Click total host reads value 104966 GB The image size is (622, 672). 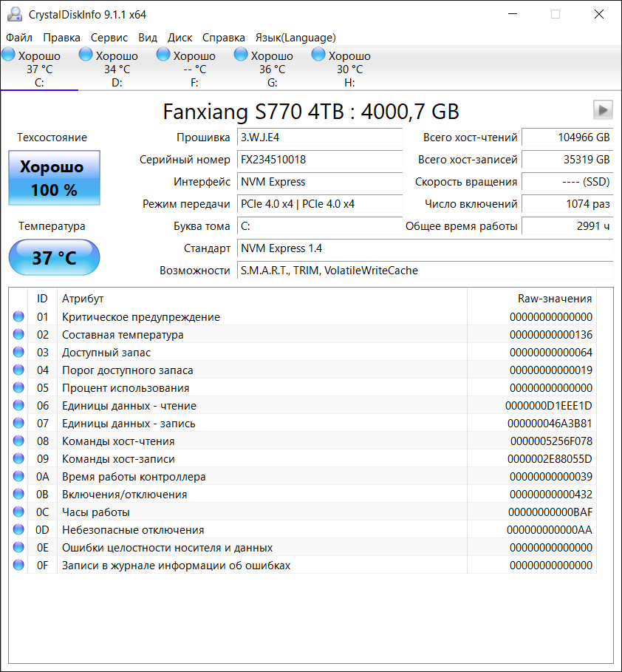tap(567, 138)
